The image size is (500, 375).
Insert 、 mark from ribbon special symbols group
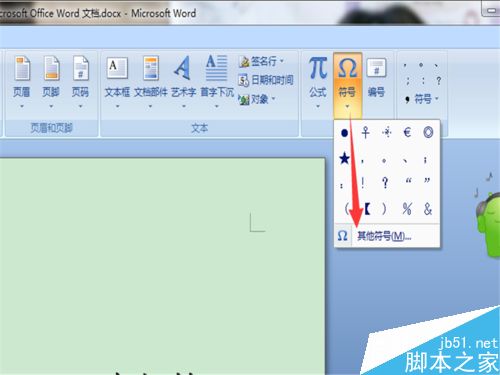436,65
